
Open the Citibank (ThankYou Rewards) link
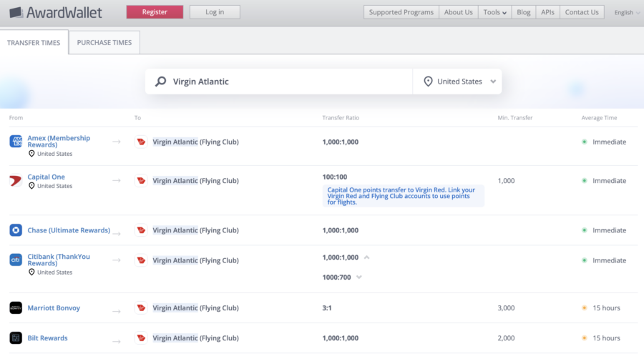[59, 260]
